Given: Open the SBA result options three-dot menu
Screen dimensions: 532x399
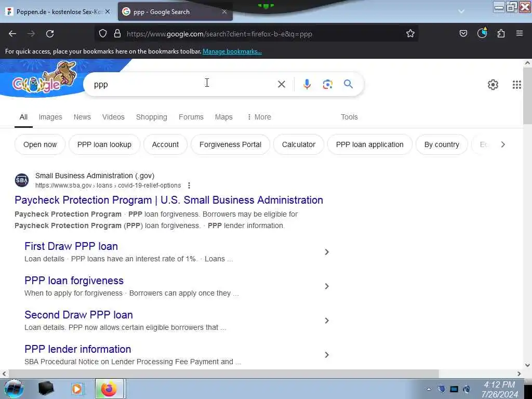Looking at the screenshot, I should [189, 185].
